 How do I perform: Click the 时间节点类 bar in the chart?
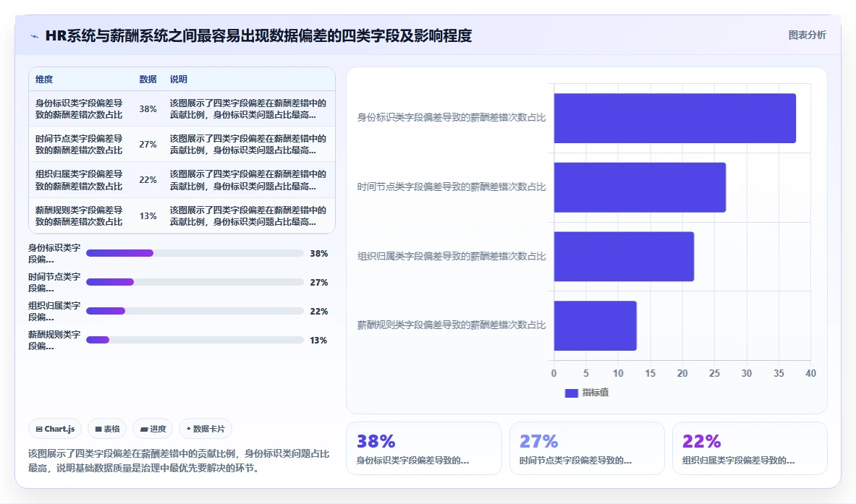(640, 187)
